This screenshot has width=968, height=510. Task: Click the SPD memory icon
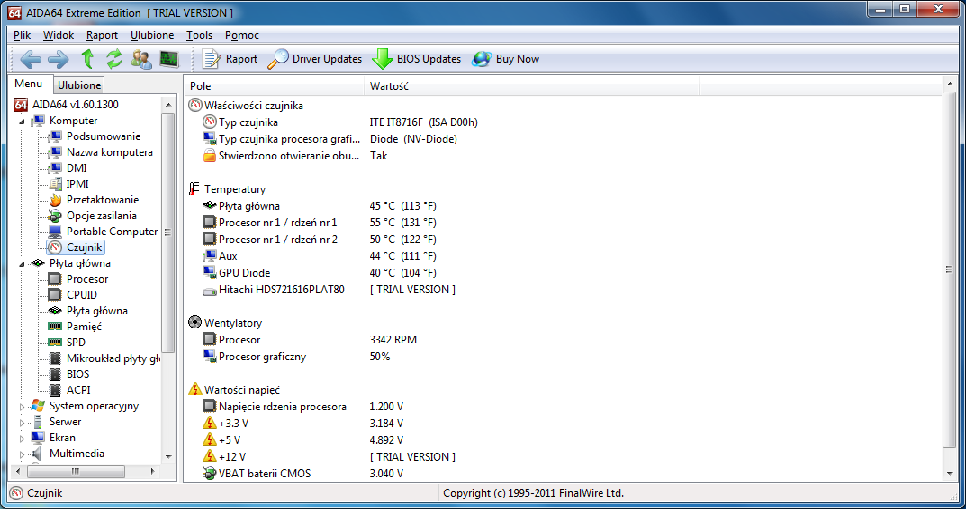(x=56, y=343)
